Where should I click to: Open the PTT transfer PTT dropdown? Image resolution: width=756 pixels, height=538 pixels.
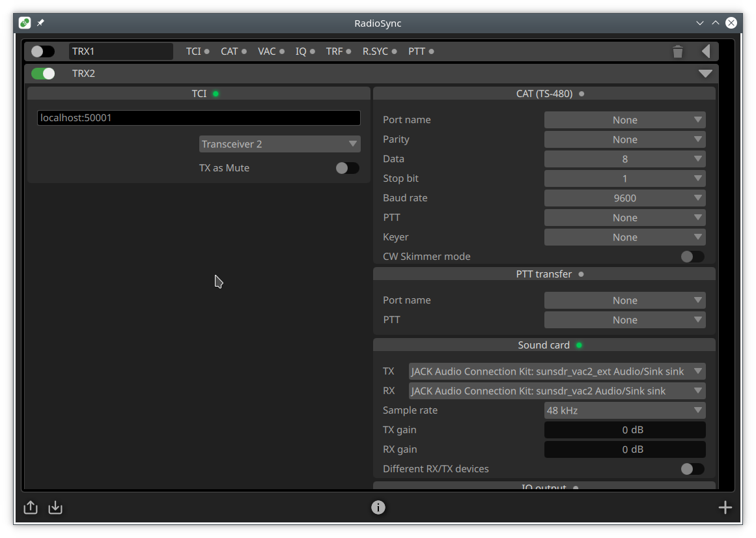625,320
